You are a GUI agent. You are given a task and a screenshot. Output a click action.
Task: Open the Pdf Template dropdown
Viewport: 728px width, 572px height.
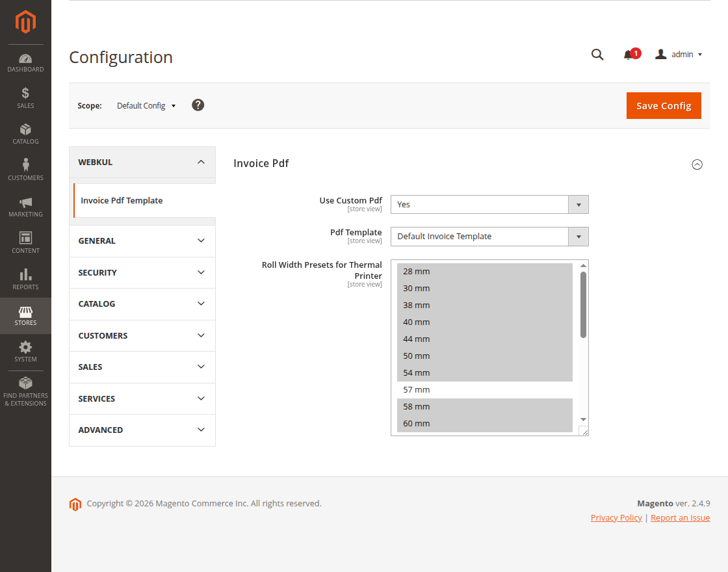(x=489, y=237)
